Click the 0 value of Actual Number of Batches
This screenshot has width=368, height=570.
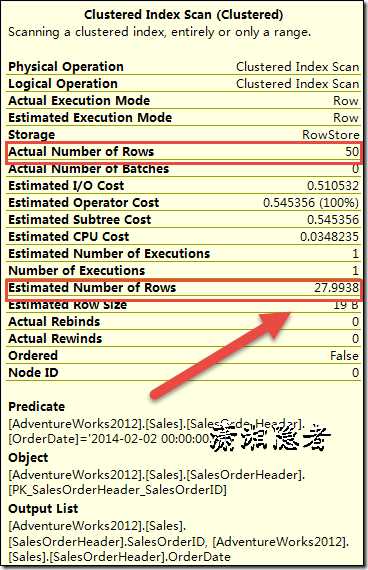(x=355, y=169)
